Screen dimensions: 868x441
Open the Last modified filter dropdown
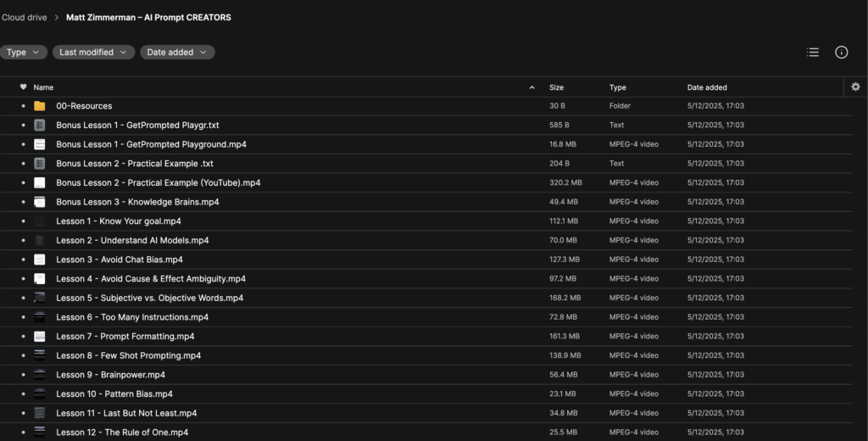93,52
